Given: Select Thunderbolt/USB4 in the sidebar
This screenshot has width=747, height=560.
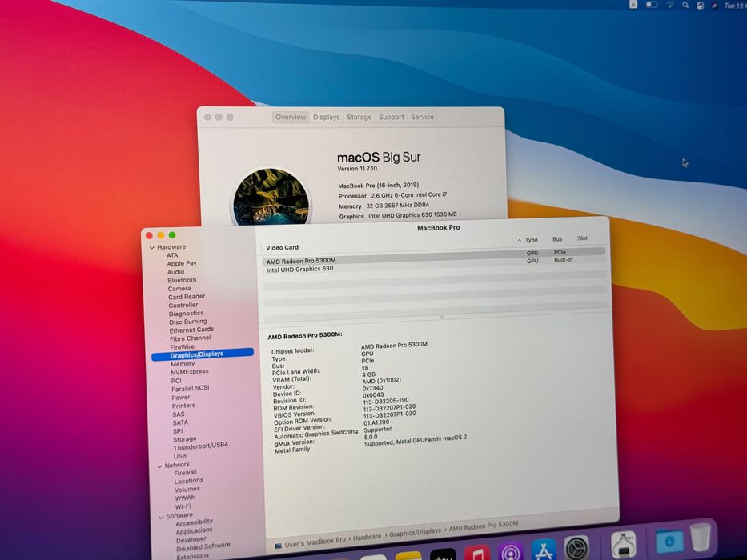Looking at the screenshot, I should pos(201,446).
